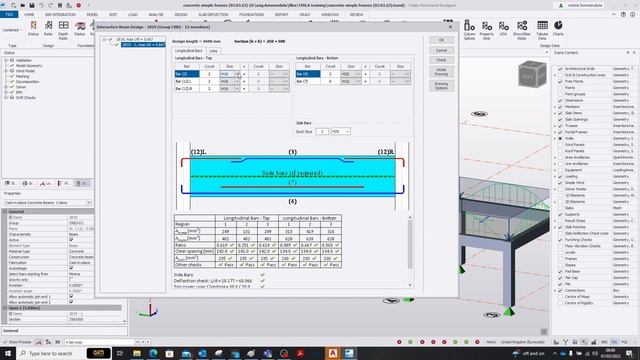Image resolution: width=640 pixels, height=360 pixels.
Task: Open Adobe Acrobat from the taskbar
Action: pyautogui.click(x=300, y=353)
